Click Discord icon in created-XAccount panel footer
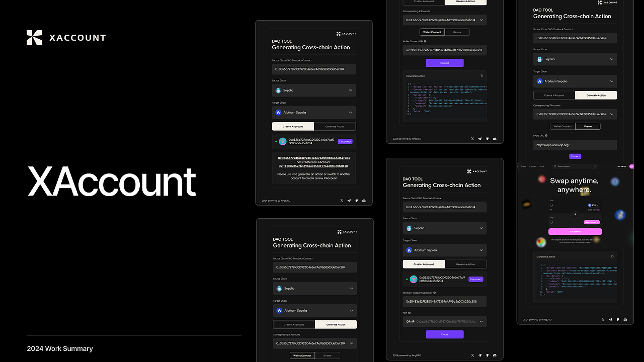644x362 pixels. pyautogui.click(x=364, y=201)
